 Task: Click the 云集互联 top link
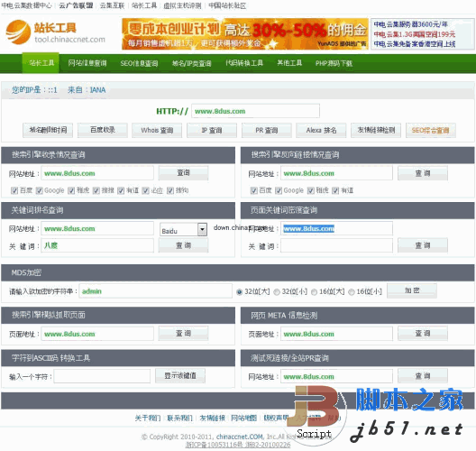(x=112, y=5)
